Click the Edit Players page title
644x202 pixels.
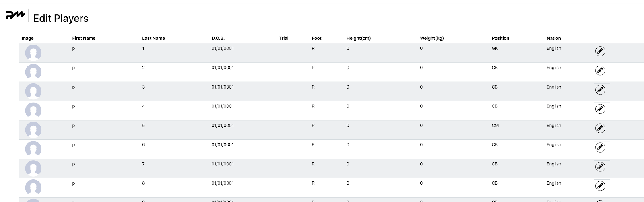tap(61, 19)
